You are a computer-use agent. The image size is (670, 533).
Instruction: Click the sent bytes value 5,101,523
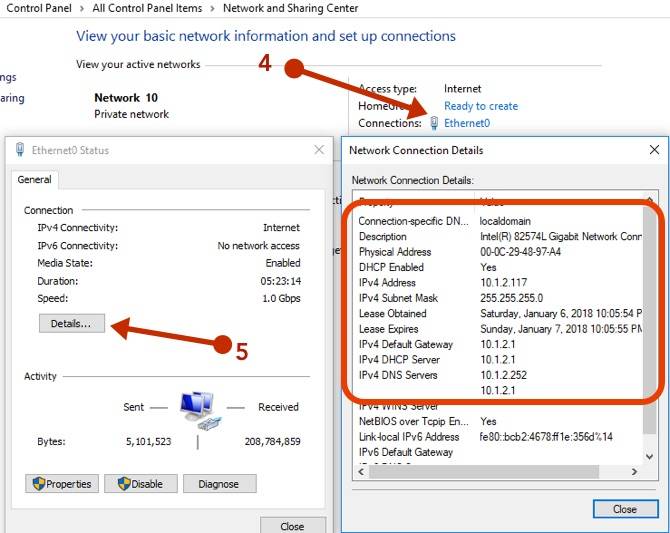coord(149,442)
